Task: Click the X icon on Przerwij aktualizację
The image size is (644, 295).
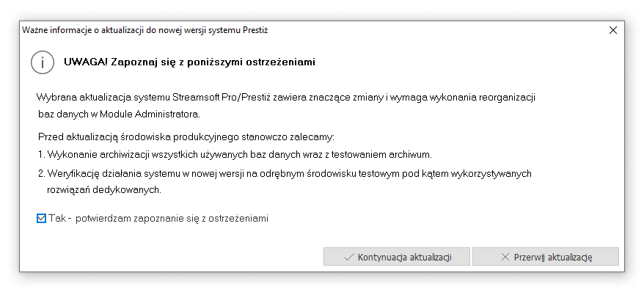Action: point(505,257)
